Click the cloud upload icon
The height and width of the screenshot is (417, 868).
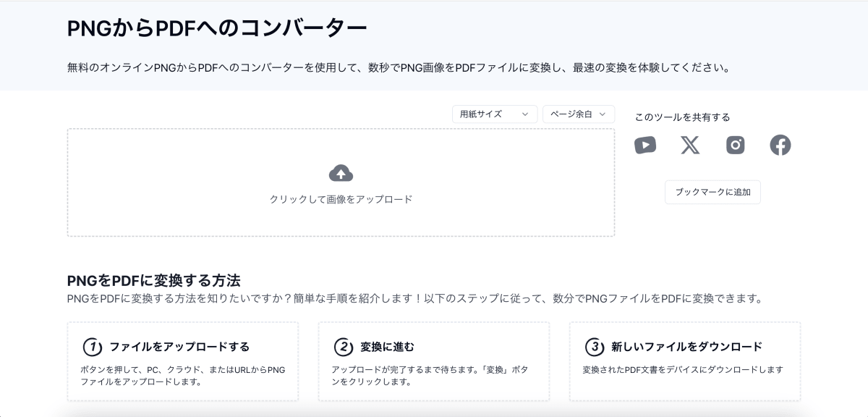pos(341,173)
